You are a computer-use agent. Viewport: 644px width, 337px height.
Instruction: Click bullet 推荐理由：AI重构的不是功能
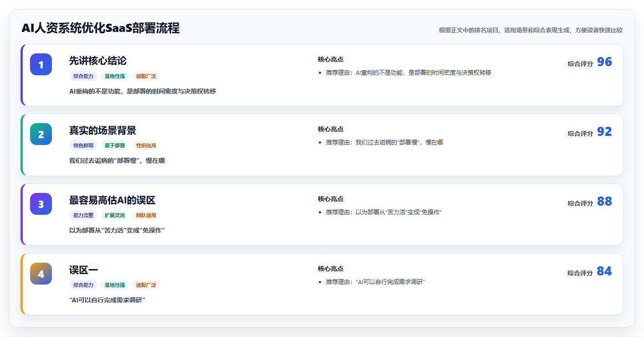point(409,73)
